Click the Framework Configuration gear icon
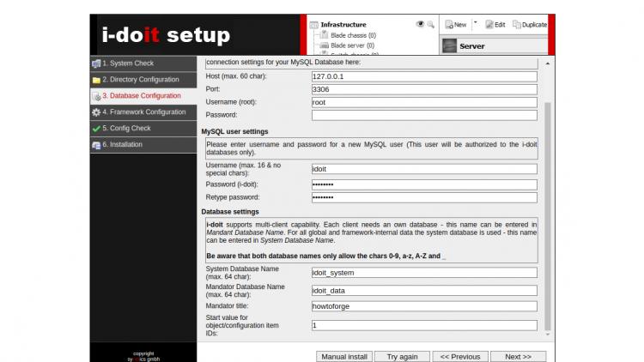Viewport: 644px width, 362px height. coord(96,112)
